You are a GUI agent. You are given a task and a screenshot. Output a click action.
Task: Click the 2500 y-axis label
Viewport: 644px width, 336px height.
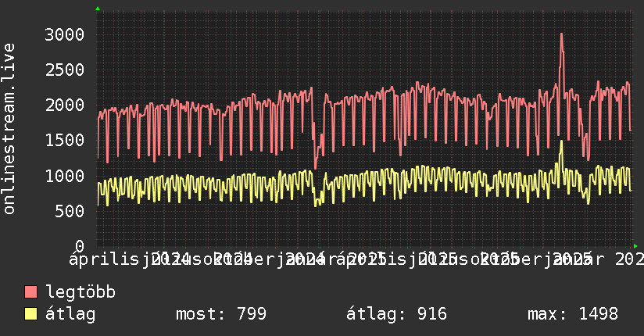pos(65,70)
